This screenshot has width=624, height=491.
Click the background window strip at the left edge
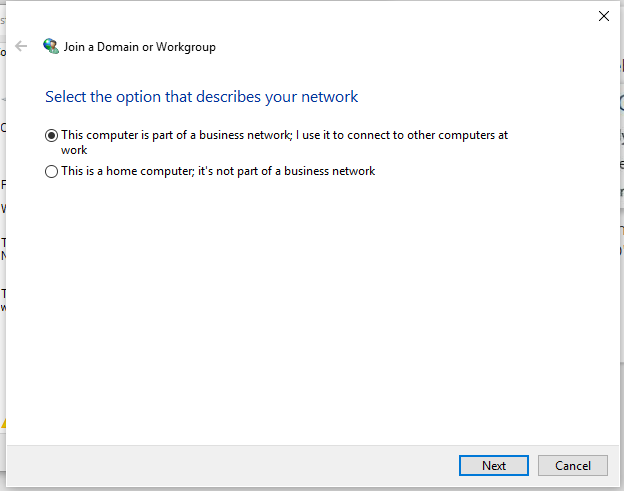[x=3, y=350]
